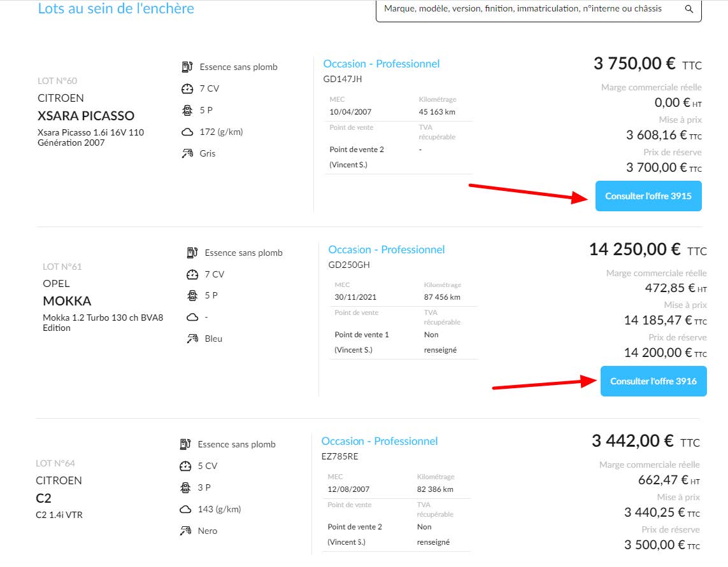The height and width of the screenshot is (567, 728).
Task: Click margin value 0,00 € HT
Action: pos(678,102)
